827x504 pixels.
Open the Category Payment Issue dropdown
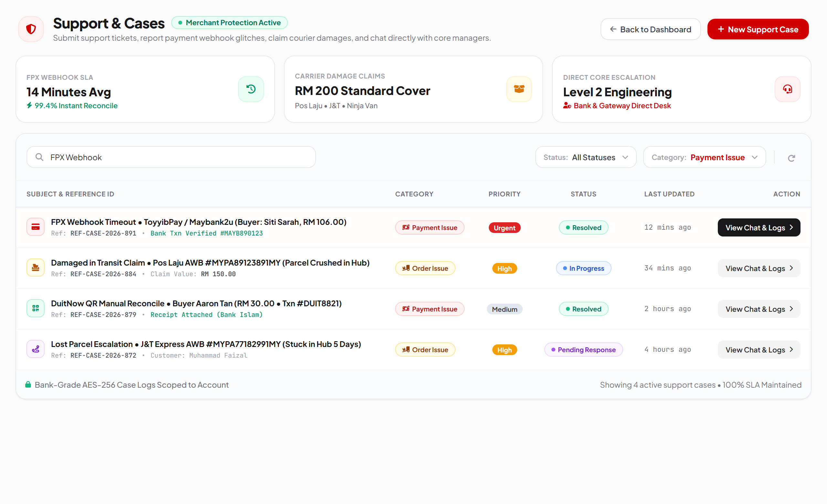coord(704,157)
